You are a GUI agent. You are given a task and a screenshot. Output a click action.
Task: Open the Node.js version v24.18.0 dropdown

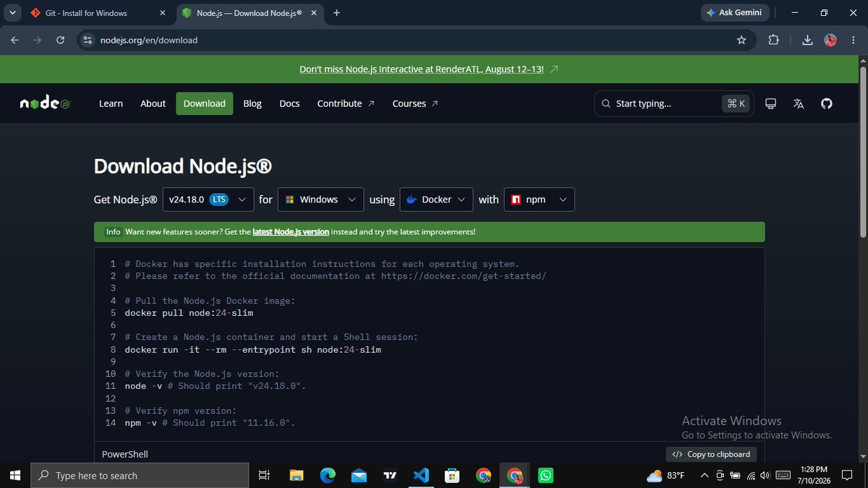[208, 200]
